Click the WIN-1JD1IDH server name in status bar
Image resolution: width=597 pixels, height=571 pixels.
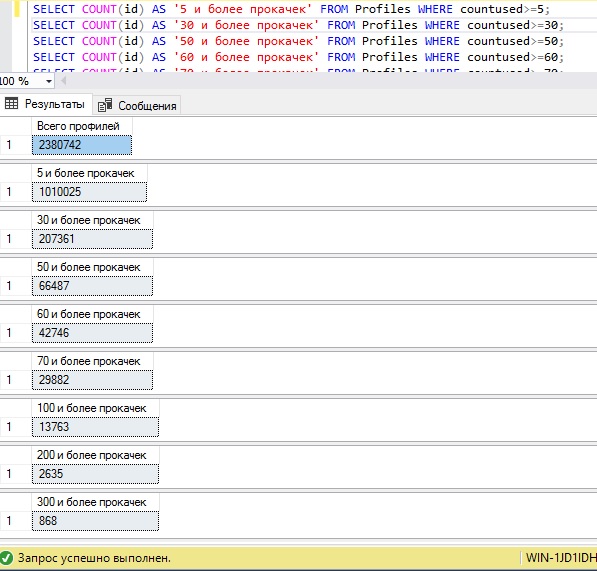point(560,558)
